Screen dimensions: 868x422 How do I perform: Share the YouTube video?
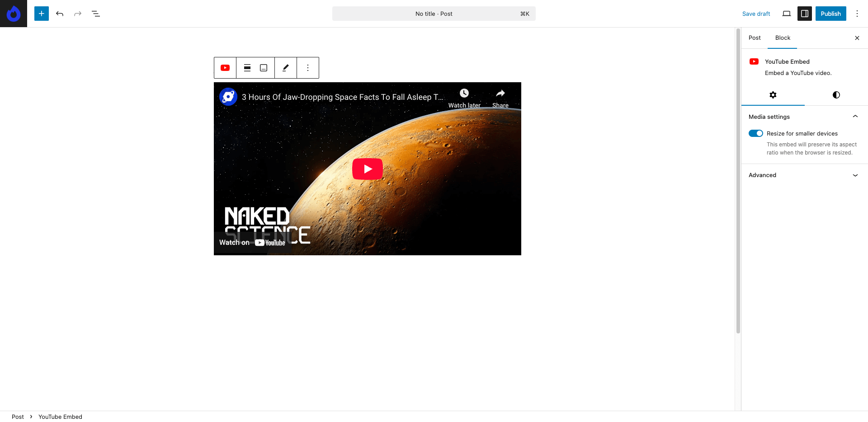500,98
